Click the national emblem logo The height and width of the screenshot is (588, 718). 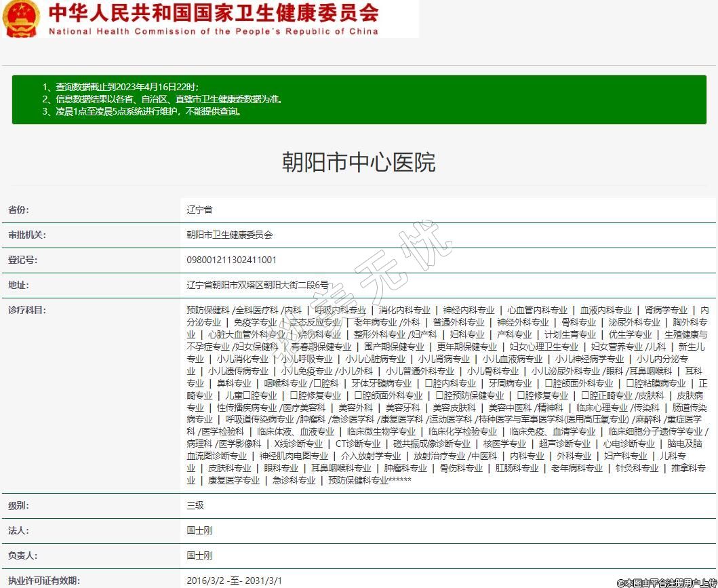21,18
